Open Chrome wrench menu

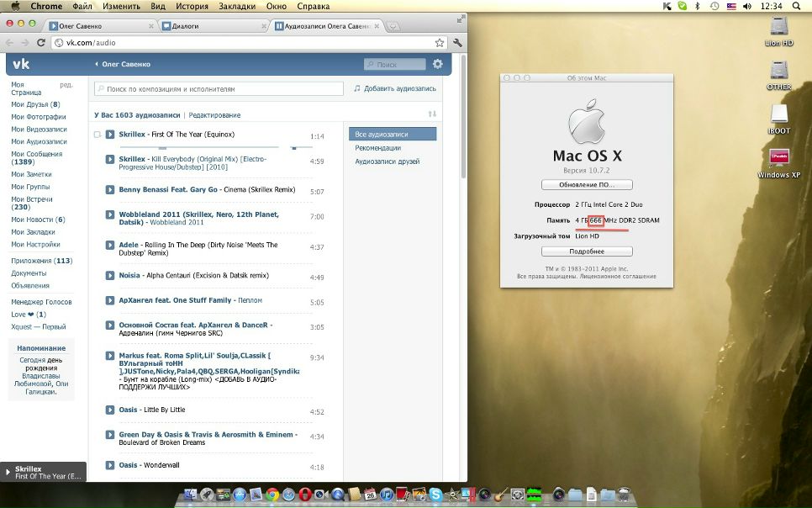457,43
